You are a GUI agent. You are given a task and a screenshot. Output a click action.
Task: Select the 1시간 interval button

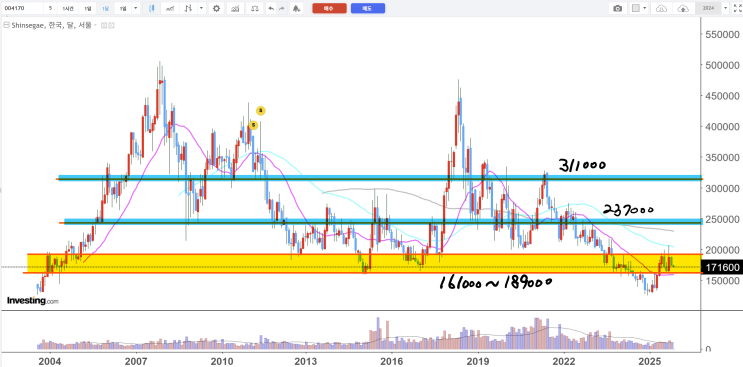(67, 8)
